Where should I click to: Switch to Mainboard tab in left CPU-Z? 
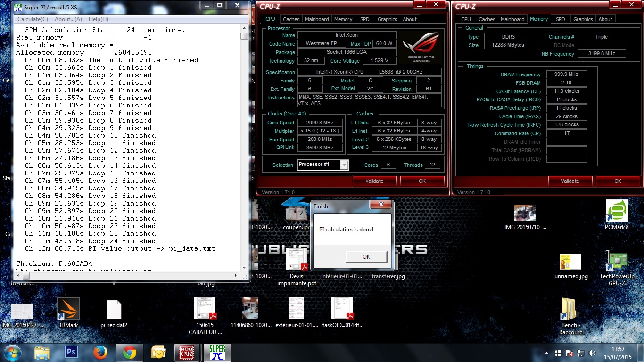coord(317,19)
